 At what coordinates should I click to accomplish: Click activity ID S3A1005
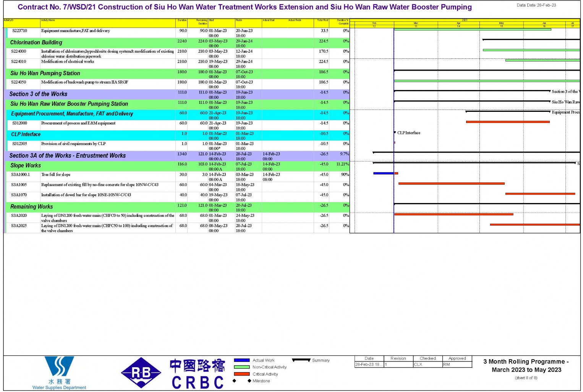click(19, 185)
